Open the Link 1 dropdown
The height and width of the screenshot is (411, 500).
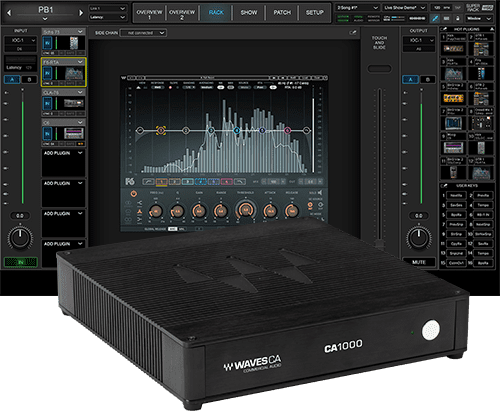pos(108,8)
